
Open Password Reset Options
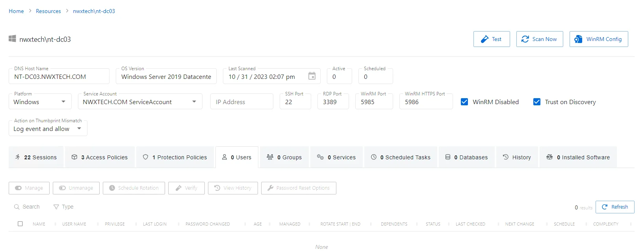pos(299,188)
